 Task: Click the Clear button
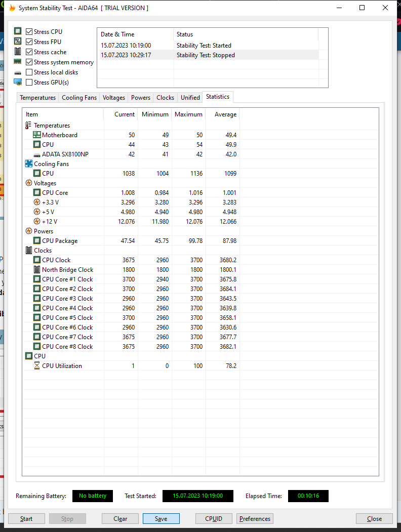(120, 519)
